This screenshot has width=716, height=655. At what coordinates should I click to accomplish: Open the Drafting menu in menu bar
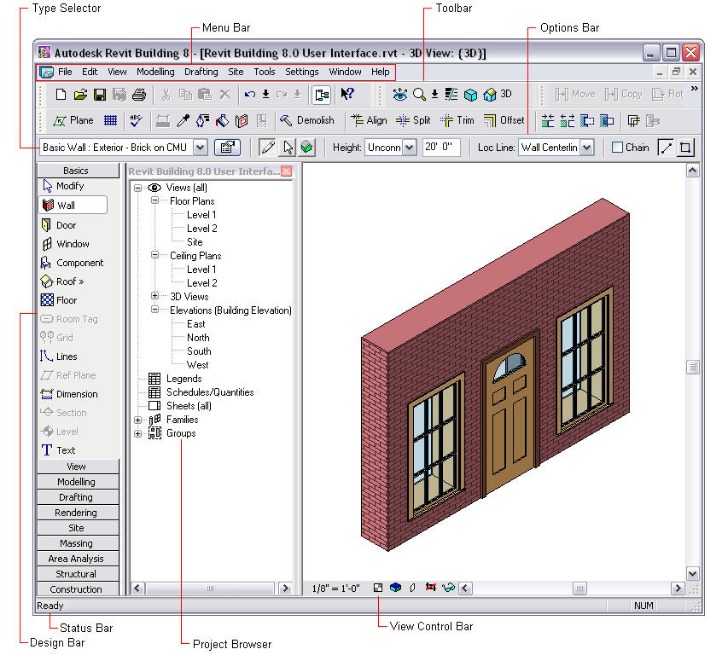pyautogui.click(x=201, y=72)
